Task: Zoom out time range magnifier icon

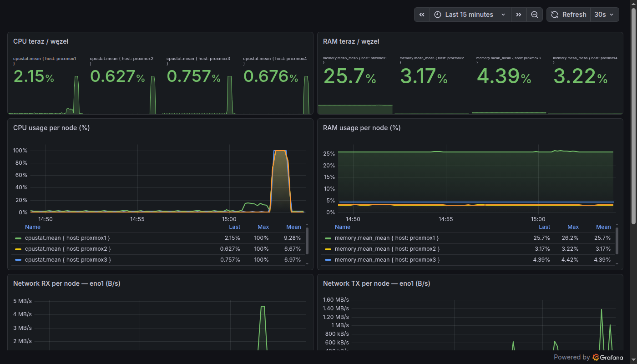Action: (535, 15)
